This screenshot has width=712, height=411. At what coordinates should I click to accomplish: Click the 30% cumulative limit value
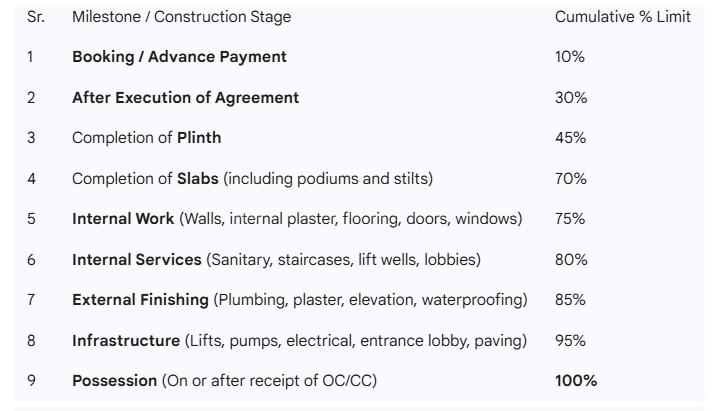point(570,98)
